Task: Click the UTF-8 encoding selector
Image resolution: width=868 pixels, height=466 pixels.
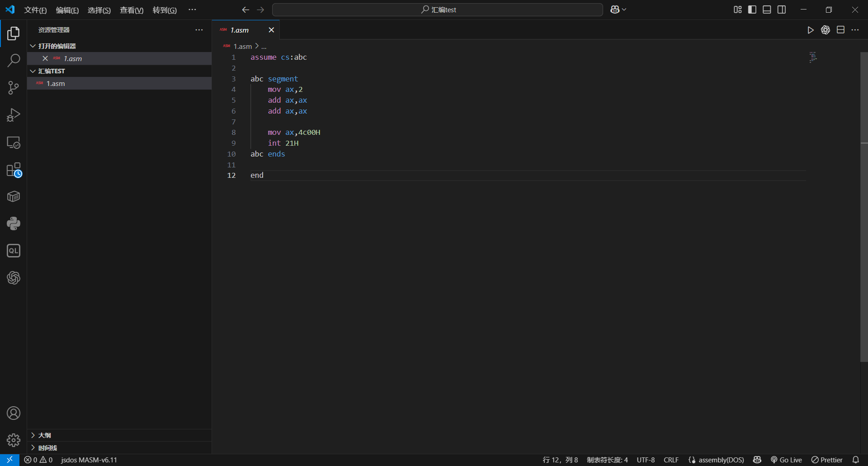Action: pos(646,460)
